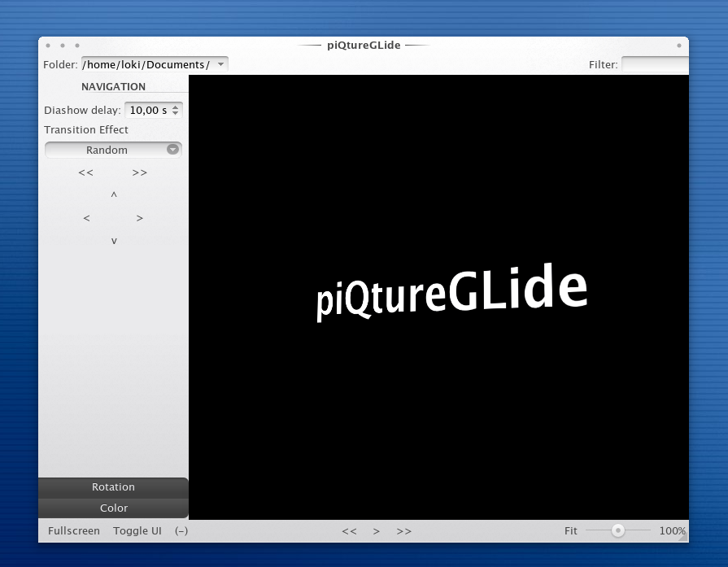Click Toggle UI in bottom bar
This screenshot has height=567, width=728.
137,530
